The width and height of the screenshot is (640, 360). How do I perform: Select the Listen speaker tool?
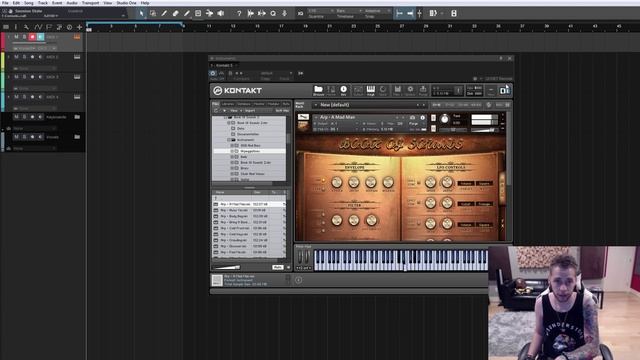(221, 13)
